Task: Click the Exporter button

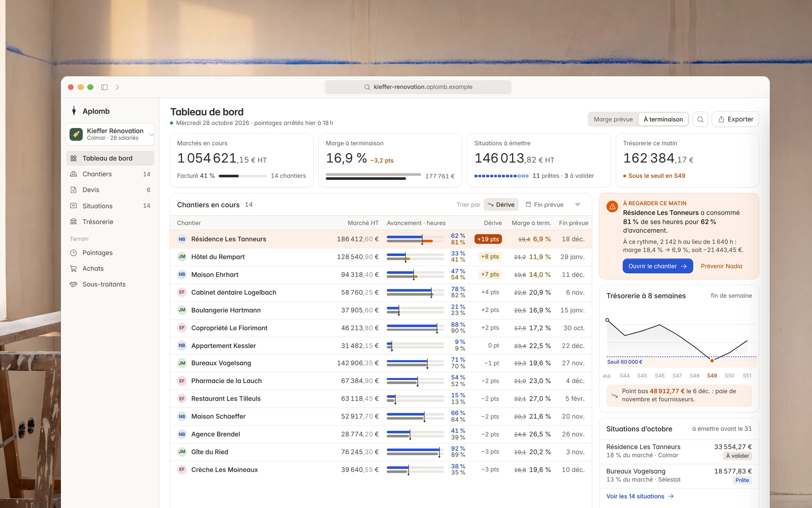Action: click(735, 119)
